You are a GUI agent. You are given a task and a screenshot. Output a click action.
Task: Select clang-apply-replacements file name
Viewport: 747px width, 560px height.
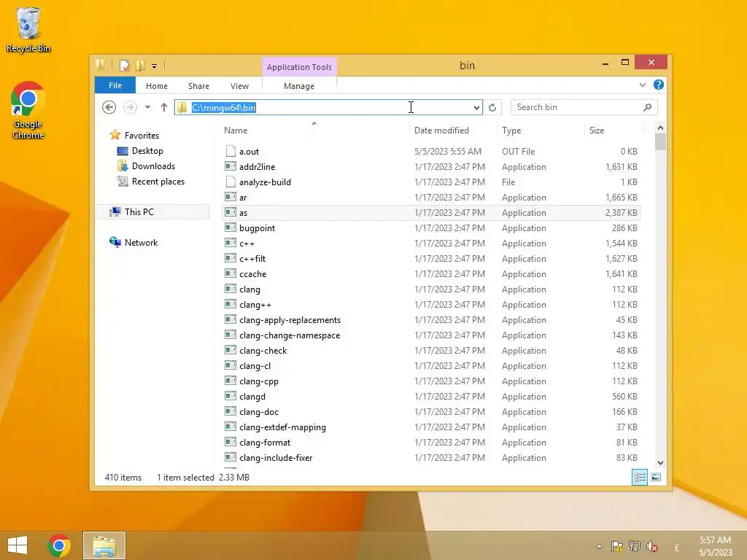pyautogui.click(x=290, y=320)
